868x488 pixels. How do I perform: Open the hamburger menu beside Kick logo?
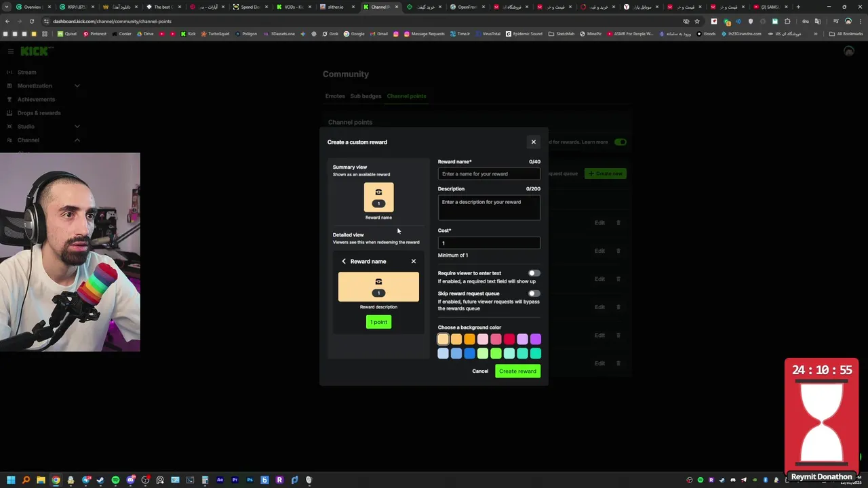10,51
